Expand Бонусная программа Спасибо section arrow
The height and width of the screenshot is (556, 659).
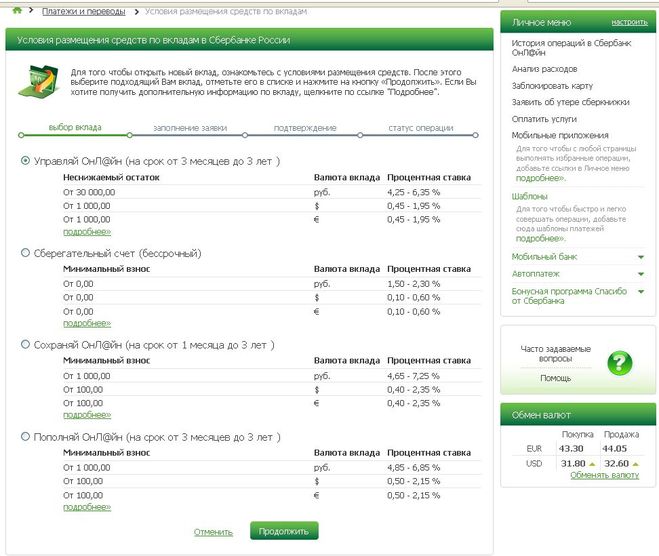[640, 290]
